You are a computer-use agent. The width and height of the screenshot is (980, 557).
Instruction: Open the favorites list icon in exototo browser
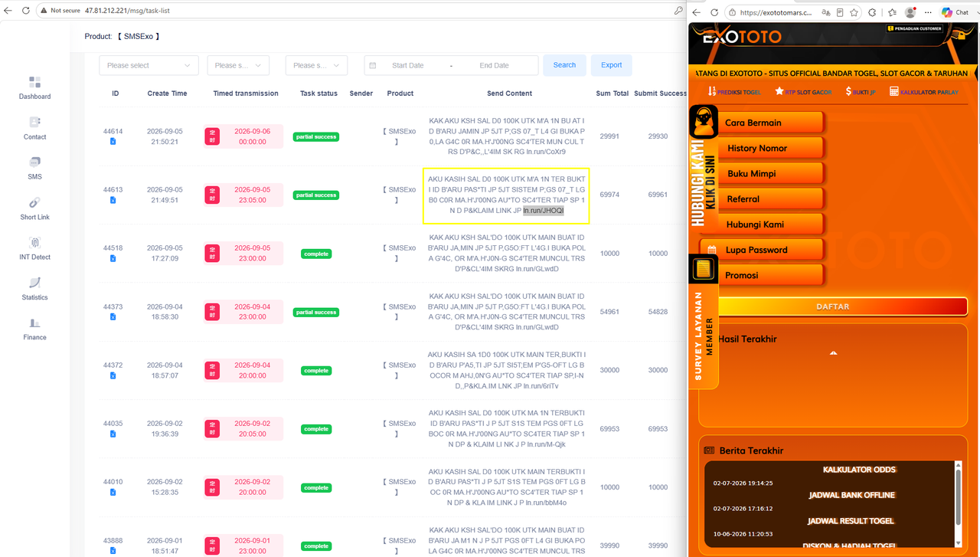pos(891,12)
